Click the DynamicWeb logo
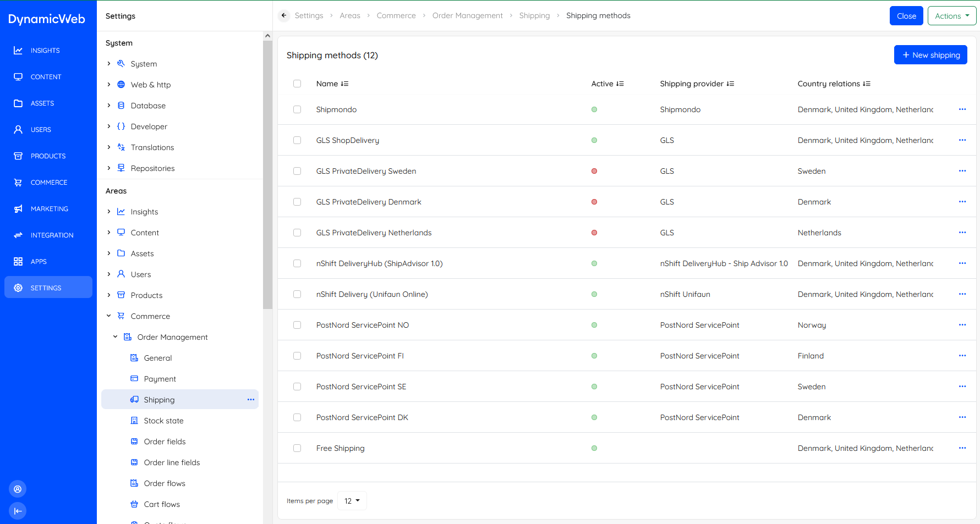The image size is (980, 524). tap(47, 19)
